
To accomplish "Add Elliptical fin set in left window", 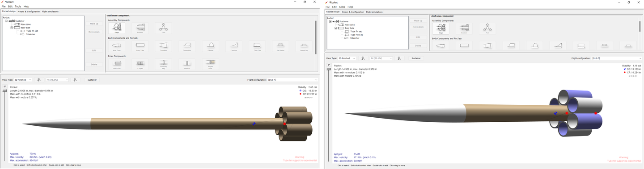I will pyautogui.click(x=211, y=46).
